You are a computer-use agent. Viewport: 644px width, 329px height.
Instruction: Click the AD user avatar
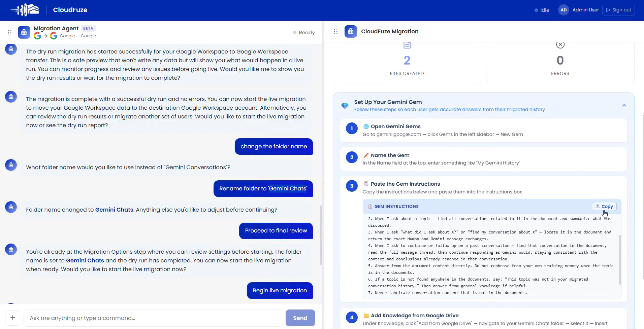[x=563, y=10]
